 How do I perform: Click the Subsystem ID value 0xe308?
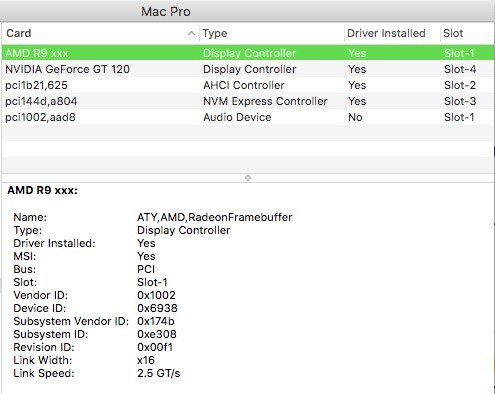(157, 334)
